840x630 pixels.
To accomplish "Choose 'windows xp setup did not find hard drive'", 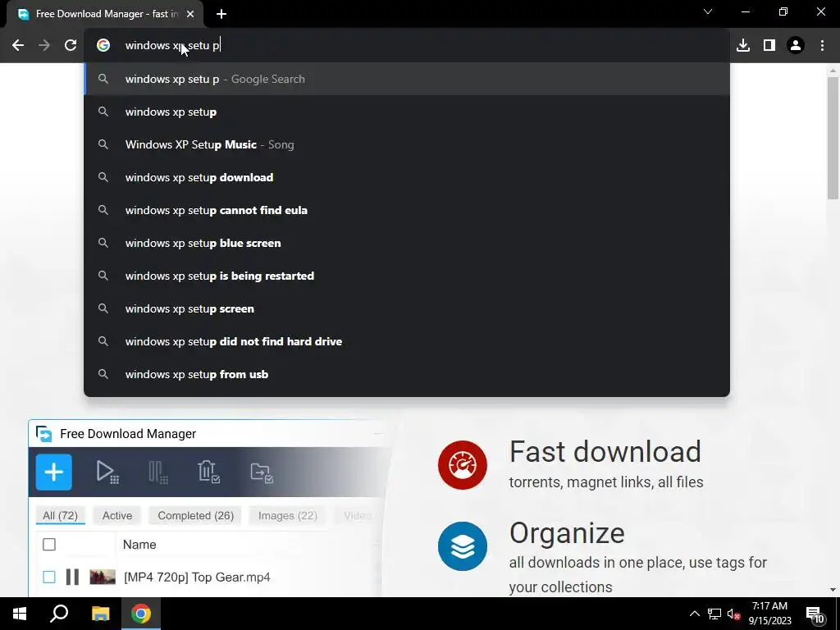I will coord(407,341).
